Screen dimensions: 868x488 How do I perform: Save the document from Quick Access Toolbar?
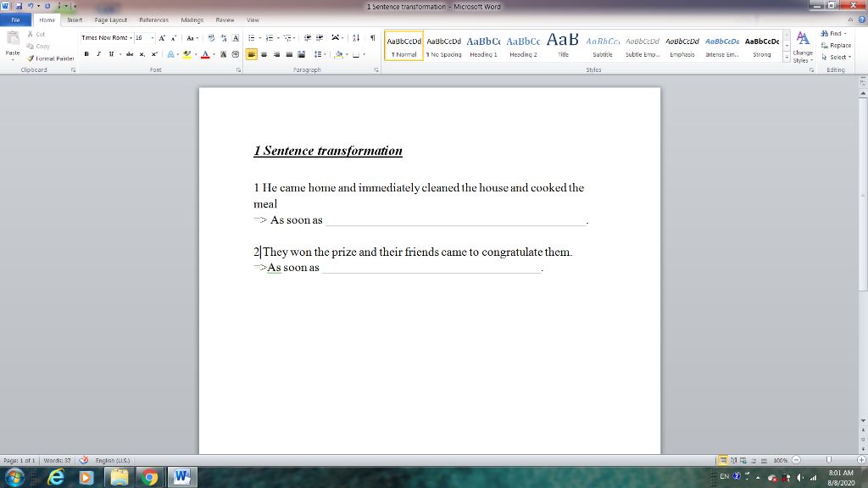coord(19,6)
